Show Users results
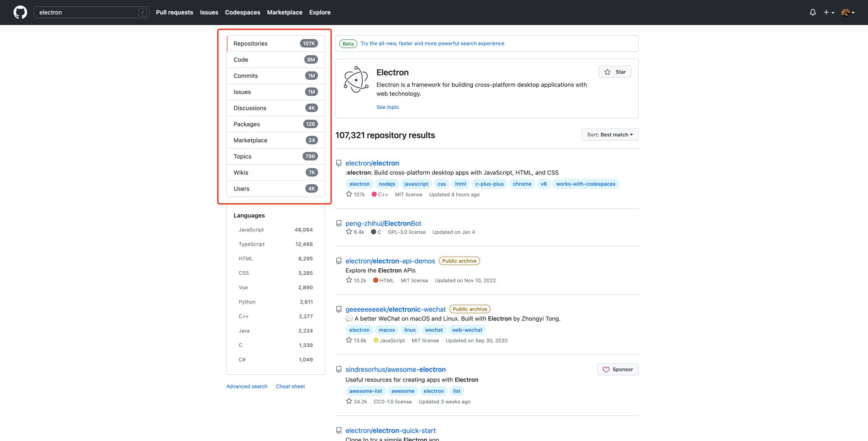 point(276,189)
